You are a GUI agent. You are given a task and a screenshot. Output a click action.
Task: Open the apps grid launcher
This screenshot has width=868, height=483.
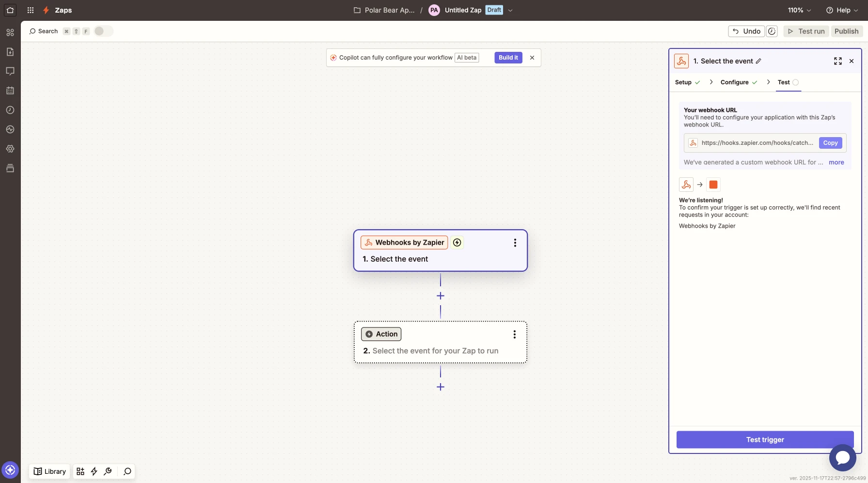pyautogui.click(x=31, y=10)
